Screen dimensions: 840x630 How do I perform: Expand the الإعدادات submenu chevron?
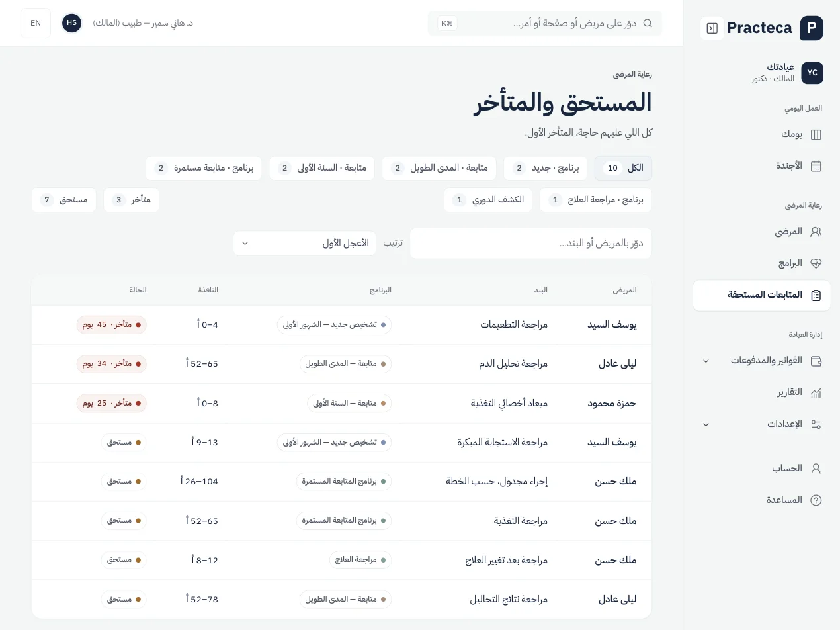tap(706, 424)
